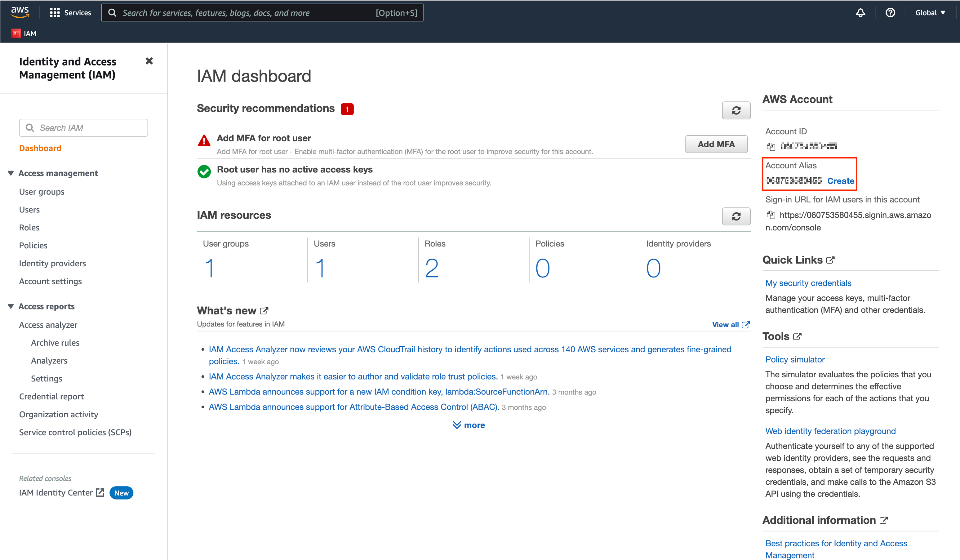
Task: Open the help question mark icon
Action: [x=890, y=12]
